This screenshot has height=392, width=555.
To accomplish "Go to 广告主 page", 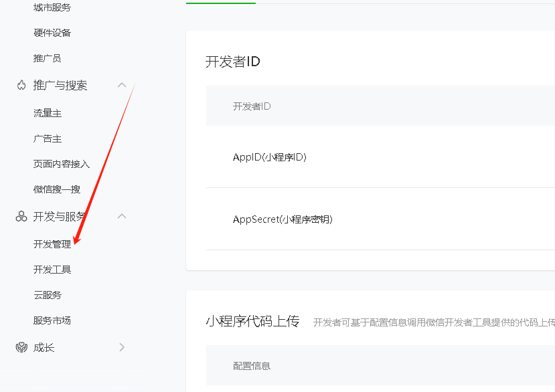I will pos(48,138).
